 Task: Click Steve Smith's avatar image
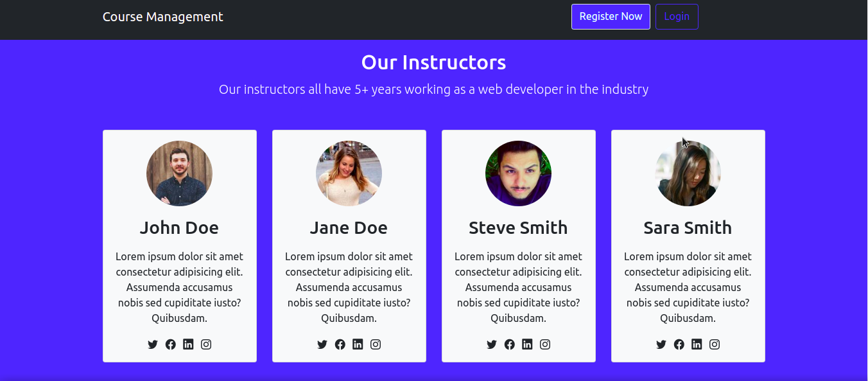[518, 173]
